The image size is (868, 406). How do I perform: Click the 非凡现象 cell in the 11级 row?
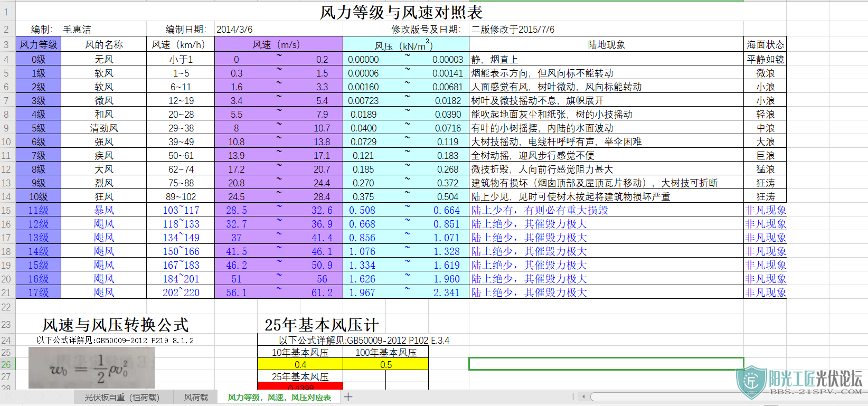click(x=765, y=210)
